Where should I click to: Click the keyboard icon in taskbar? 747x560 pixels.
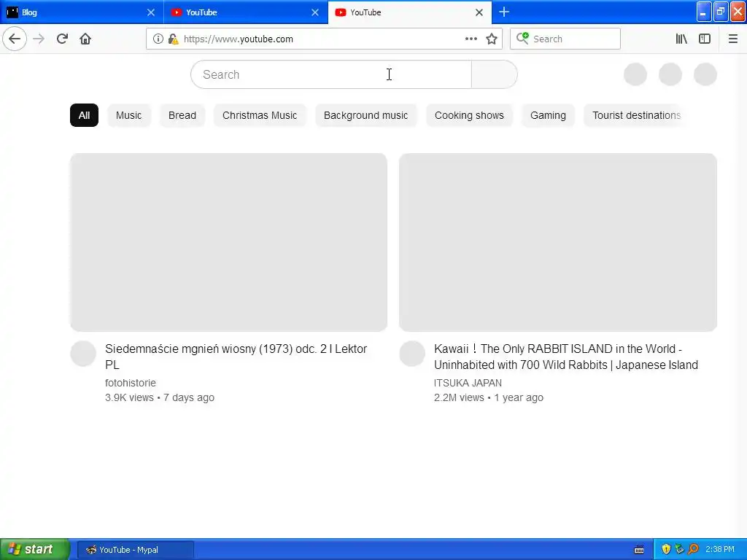pyautogui.click(x=639, y=550)
